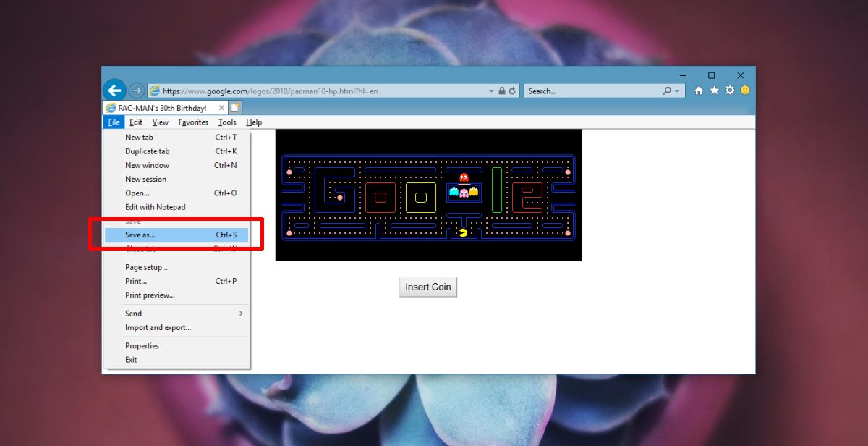Click the security lock icon
Image resolution: width=868 pixels, height=446 pixels.
(x=502, y=91)
